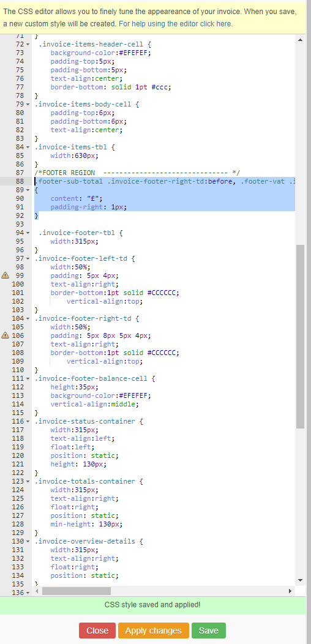Image resolution: width=311 pixels, height=644 pixels.
Task: Click the warning icon on line 106
Action: pos(6,335)
